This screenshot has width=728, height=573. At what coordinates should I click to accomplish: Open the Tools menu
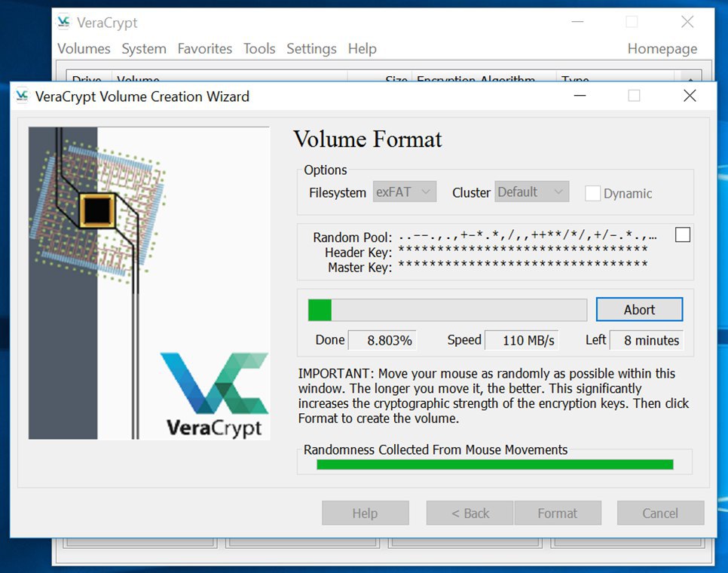pos(258,48)
